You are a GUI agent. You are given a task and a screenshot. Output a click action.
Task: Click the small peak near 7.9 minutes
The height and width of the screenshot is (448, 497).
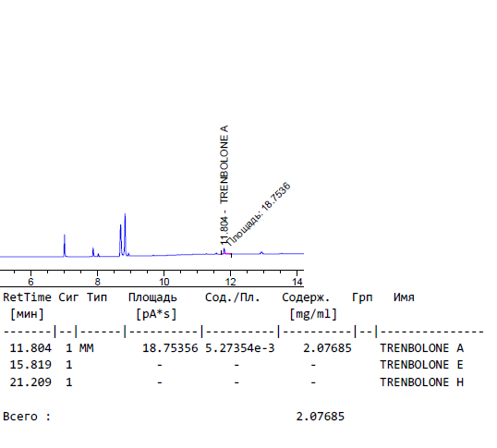click(93, 252)
